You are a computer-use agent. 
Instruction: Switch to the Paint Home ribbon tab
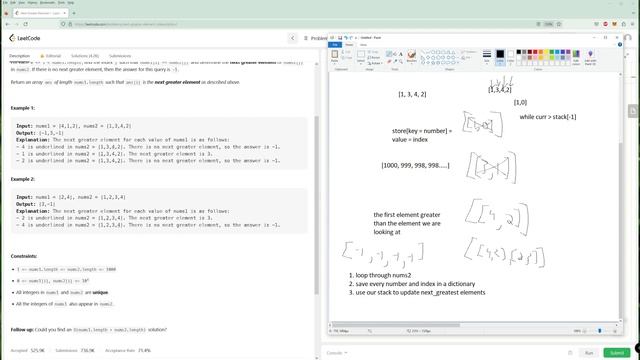point(349,44)
